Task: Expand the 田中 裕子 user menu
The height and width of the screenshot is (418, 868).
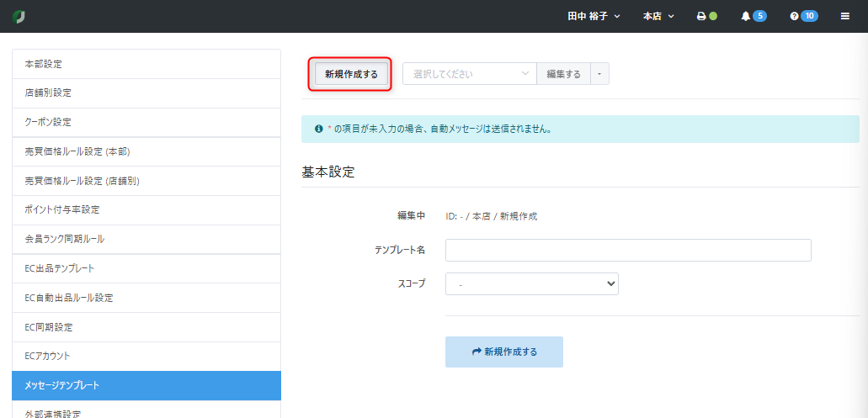Action: 594,16
